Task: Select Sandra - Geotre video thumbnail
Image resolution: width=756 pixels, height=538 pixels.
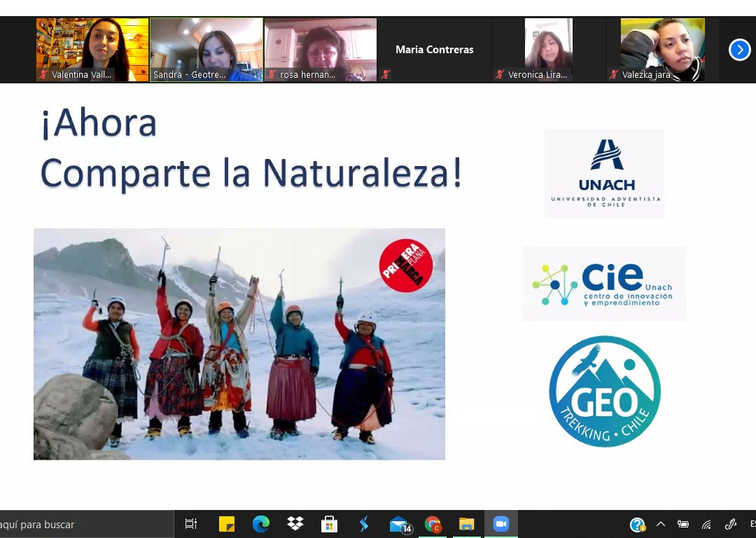Action: click(206, 50)
